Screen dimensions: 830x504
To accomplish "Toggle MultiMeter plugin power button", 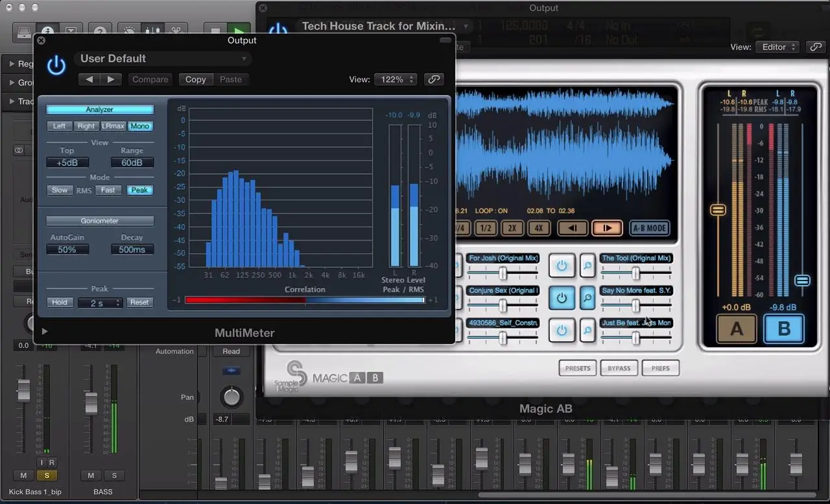I will [56, 65].
